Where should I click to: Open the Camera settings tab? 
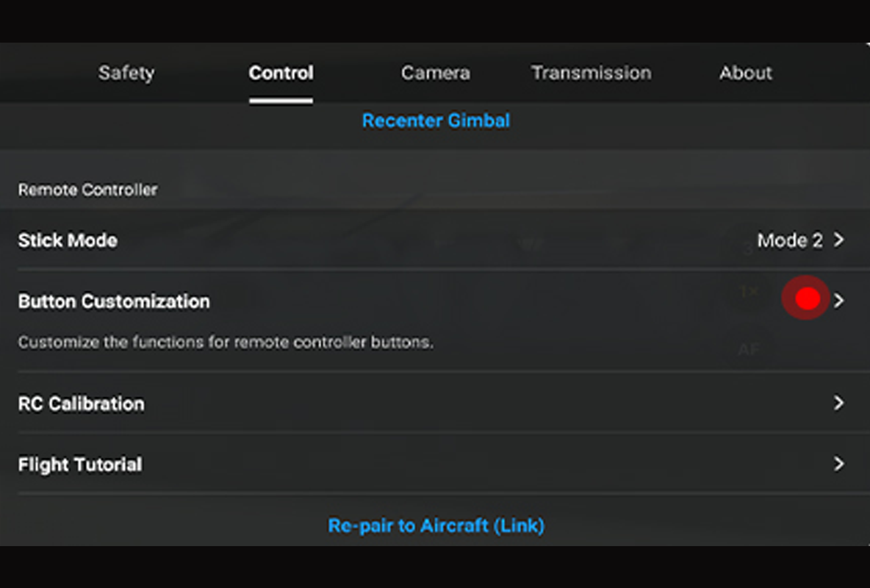(435, 73)
